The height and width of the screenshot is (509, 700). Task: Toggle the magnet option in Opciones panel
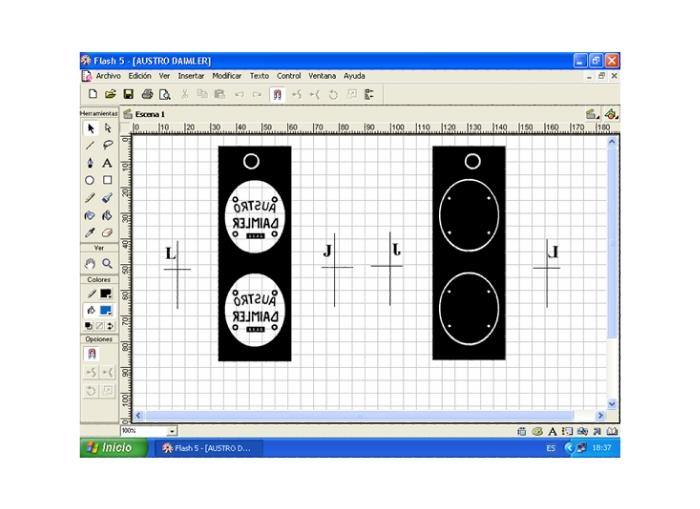pos(91,354)
